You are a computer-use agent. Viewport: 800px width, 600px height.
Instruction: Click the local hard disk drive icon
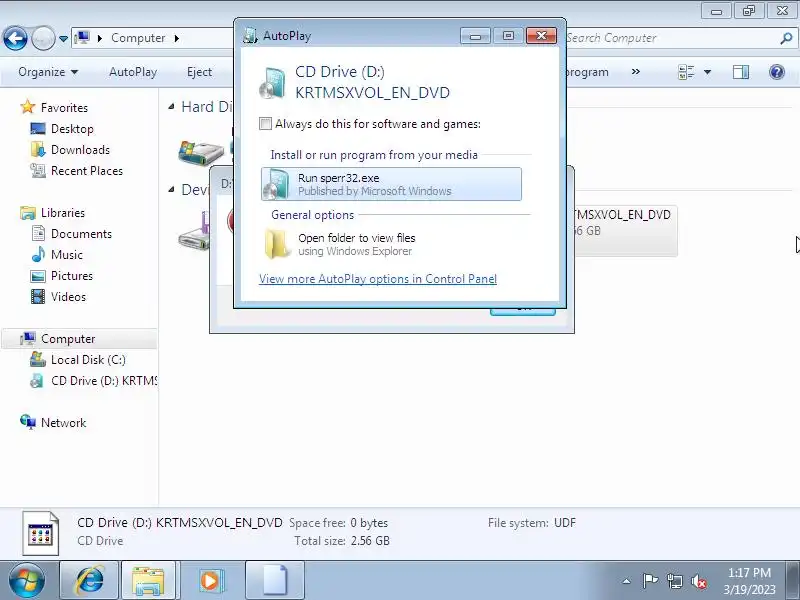pos(201,152)
